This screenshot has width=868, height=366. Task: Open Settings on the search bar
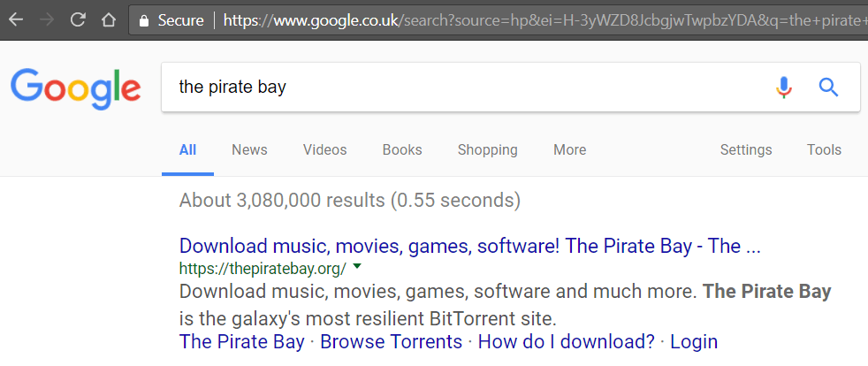point(746,150)
